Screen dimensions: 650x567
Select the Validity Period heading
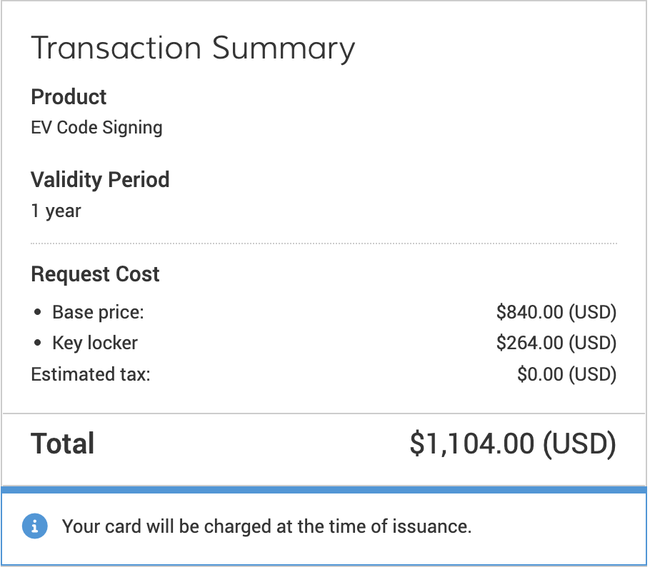pos(100,180)
